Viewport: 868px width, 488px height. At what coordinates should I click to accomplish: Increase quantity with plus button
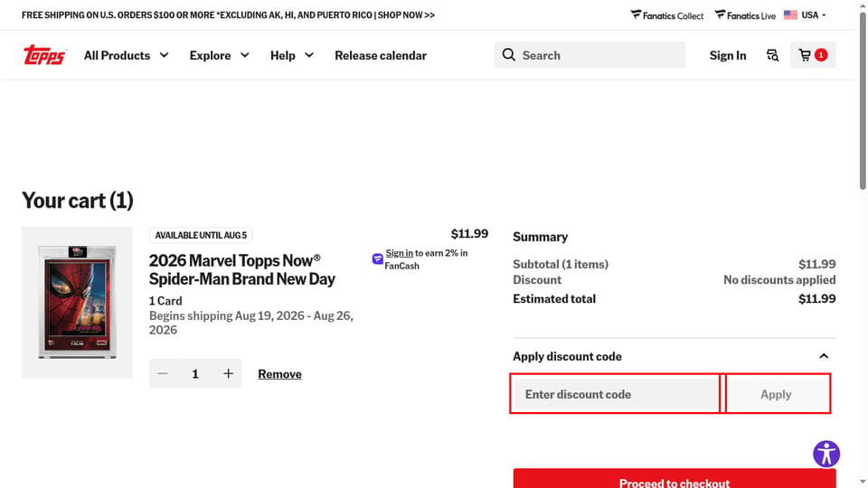pyautogui.click(x=228, y=373)
